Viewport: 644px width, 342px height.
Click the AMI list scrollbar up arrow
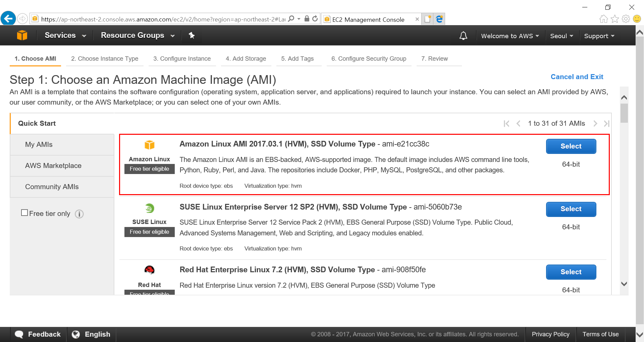click(x=624, y=98)
